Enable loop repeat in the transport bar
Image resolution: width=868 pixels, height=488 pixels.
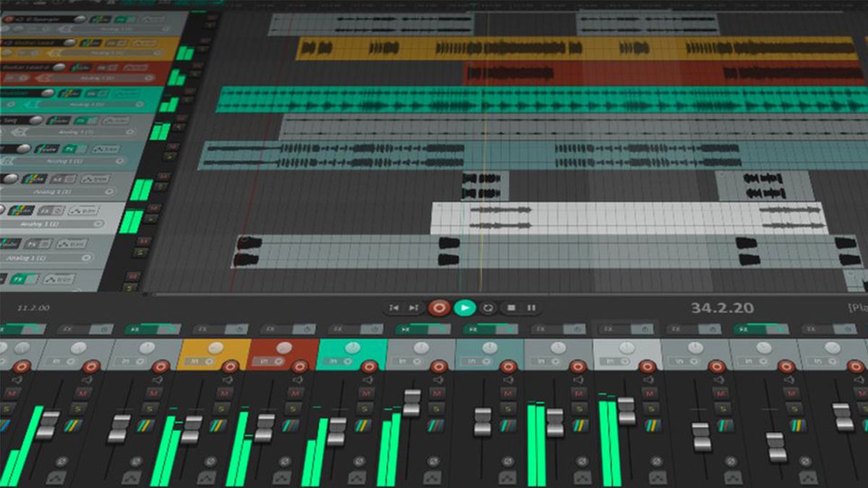coord(489,307)
